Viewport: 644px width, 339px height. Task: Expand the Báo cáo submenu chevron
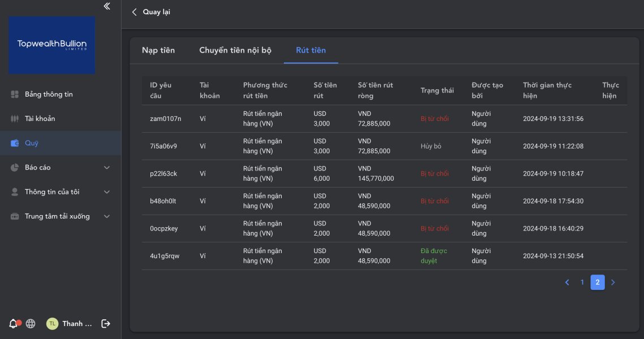[107, 168]
